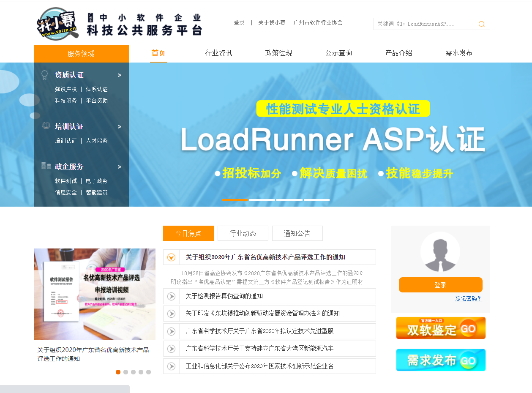The image size is (532, 393).
Task: Click the medal icon beside 资质认证
Action: pyautogui.click(x=44, y=75)
